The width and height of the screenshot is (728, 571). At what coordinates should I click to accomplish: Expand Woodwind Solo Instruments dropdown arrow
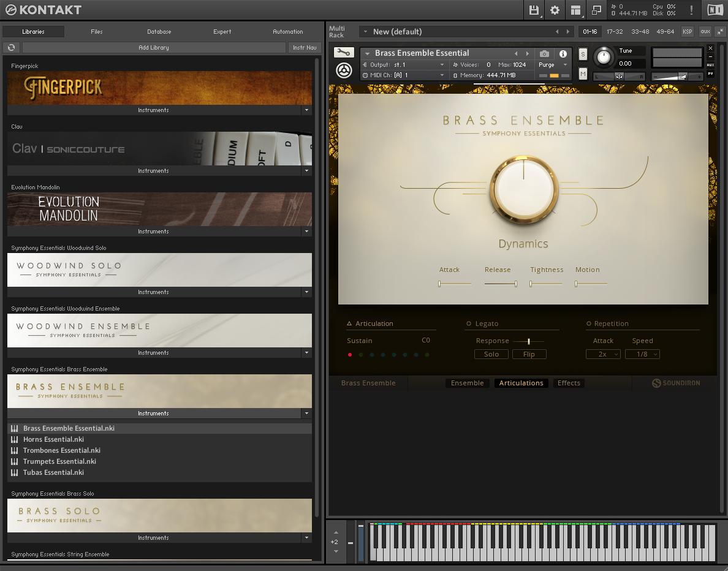pyautogui.click(x=306, y=292)
